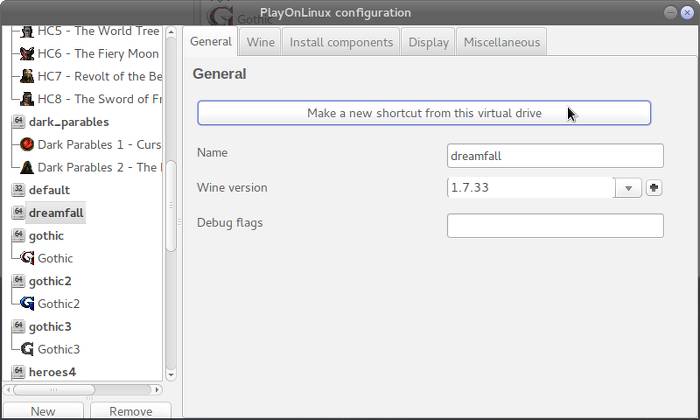Click the HC7 Revolt of the Beasts icon
The height and width of the screenshot is (420, 700).
pos(27,76)
